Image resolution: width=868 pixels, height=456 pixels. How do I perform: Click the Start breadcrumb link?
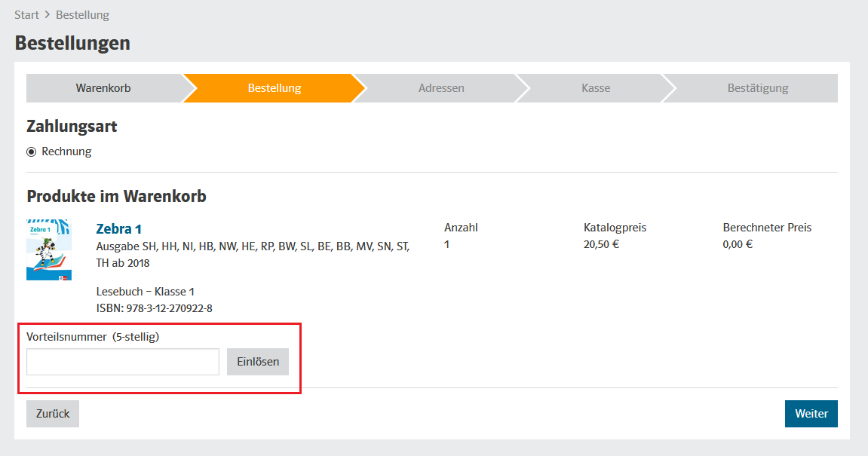pyautogui.click(x=26, y=15)
